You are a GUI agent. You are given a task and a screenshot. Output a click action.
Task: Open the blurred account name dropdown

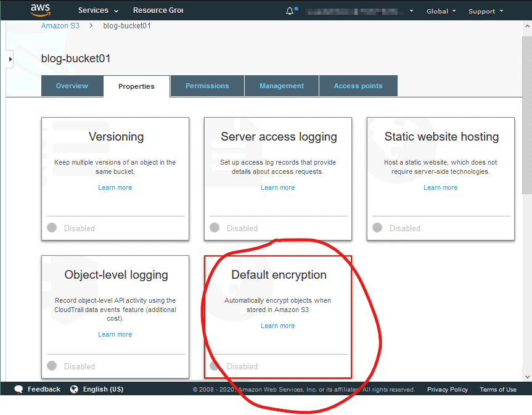point(359,12)
